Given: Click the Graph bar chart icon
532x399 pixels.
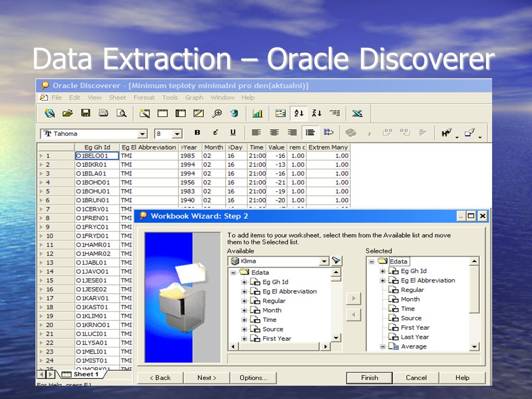Looking at the screenshot, I should [258, 113].
